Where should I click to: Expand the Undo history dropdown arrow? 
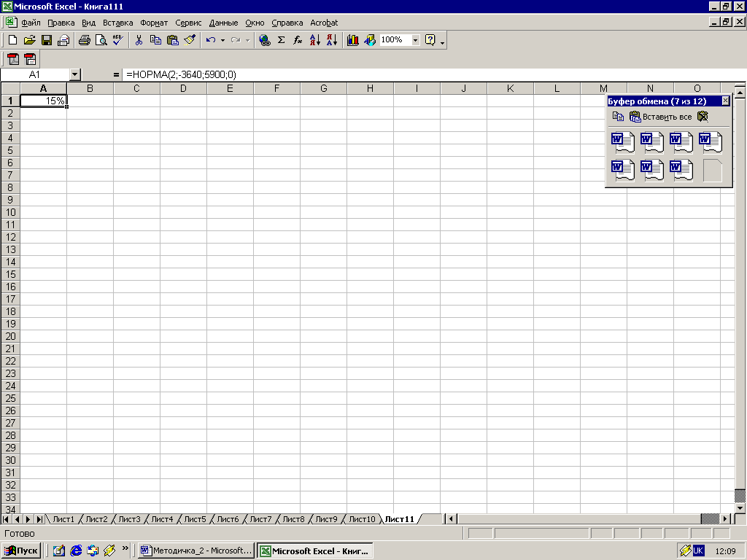tap(222, 40)
